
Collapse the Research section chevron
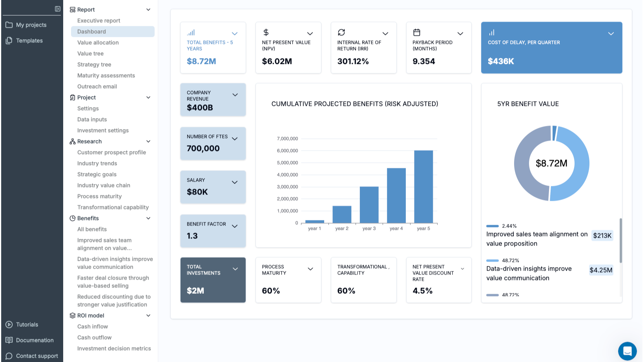148,142
